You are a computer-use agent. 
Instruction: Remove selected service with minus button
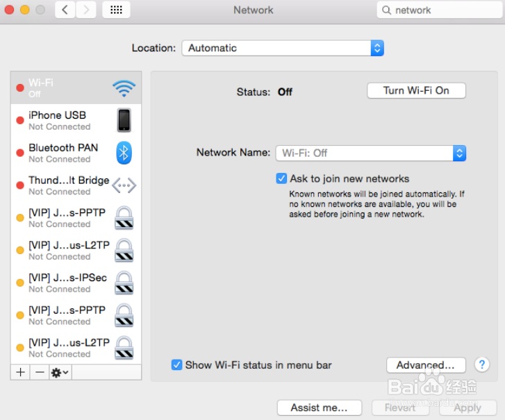40,372
